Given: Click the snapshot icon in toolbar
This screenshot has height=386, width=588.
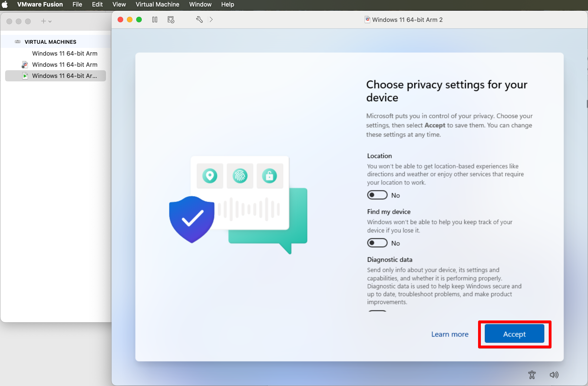Looking at the screenshot, I should pos(171,20).
